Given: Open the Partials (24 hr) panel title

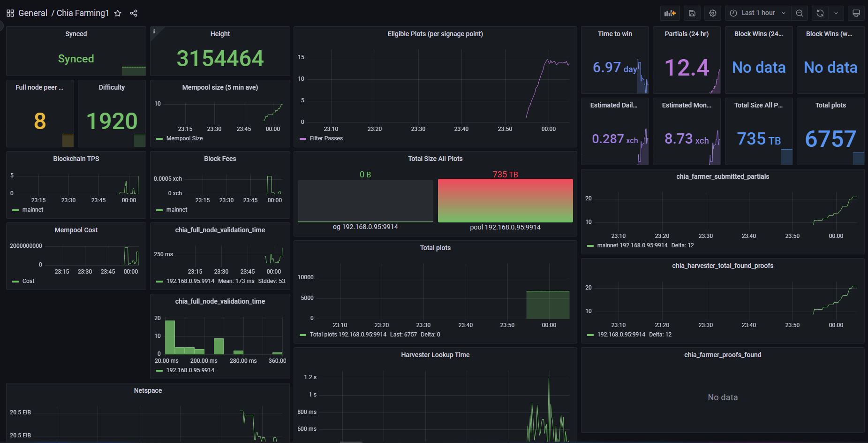Looking at the screenshot, I should [687, 34].
